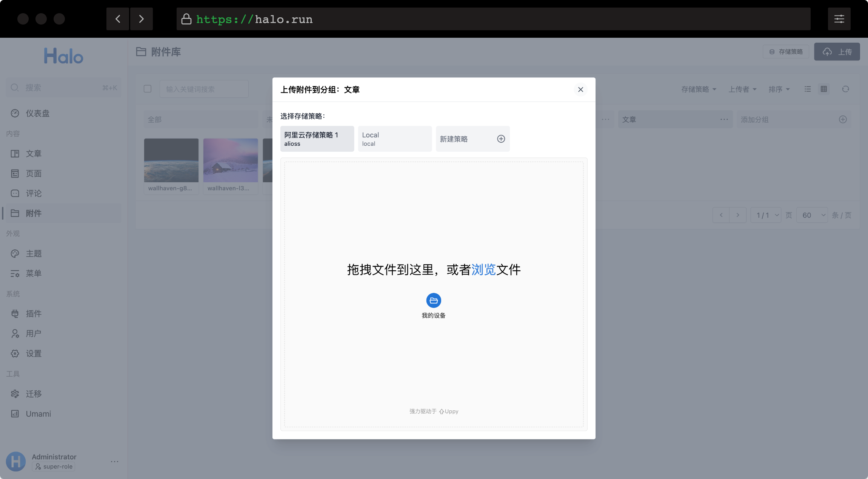This screenshot has height=479, width=868.
Task: Click the blue browse files link
Action: click(483, 270)
